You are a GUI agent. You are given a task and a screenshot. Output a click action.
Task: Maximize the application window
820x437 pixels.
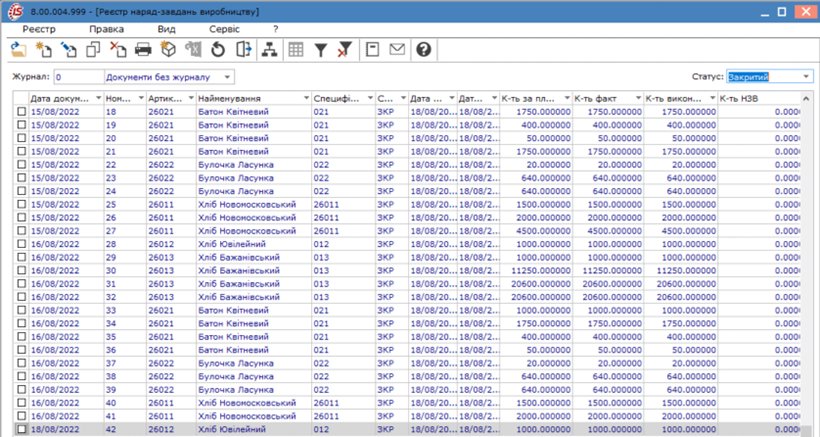coord(782,12)
